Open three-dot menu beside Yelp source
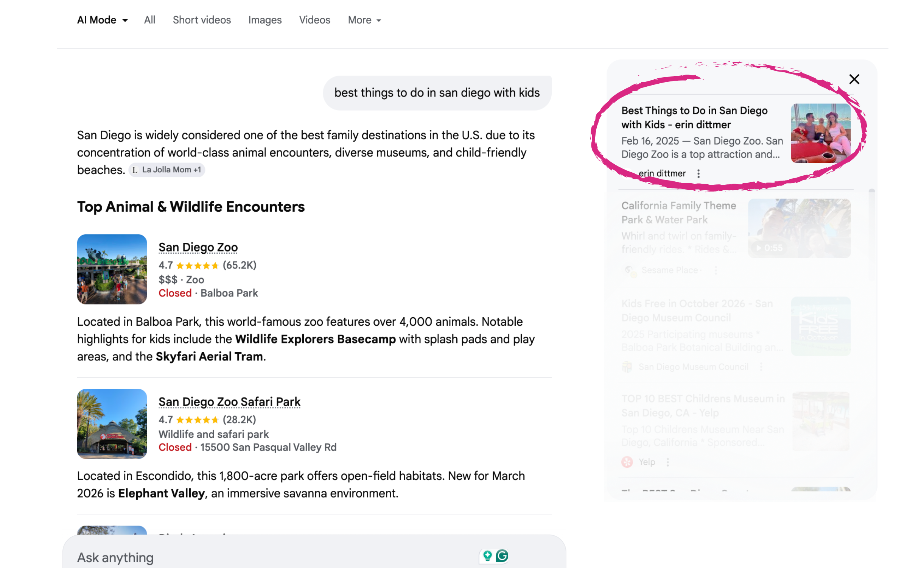The height and width of the screenshot is (568, 924). [667, 462]
